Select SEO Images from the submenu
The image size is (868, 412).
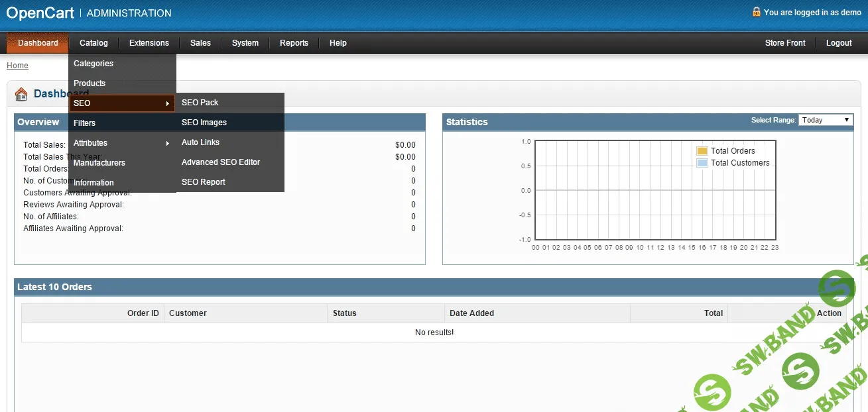pyautogui.click(x=204, y=123)
